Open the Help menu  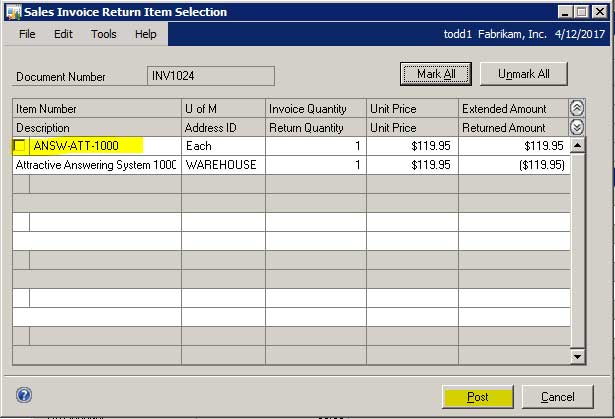click(x=146, y=34)
